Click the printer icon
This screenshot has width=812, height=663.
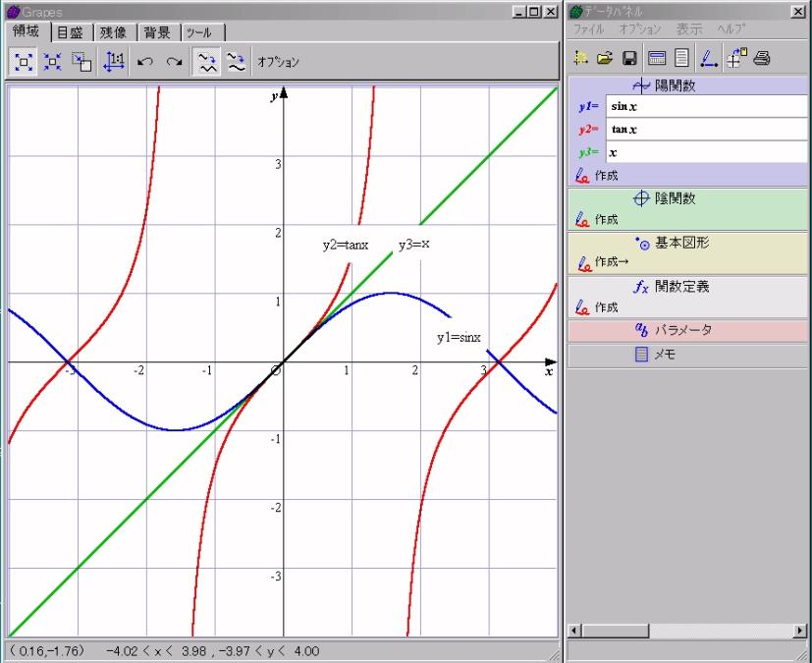[762, 58]
